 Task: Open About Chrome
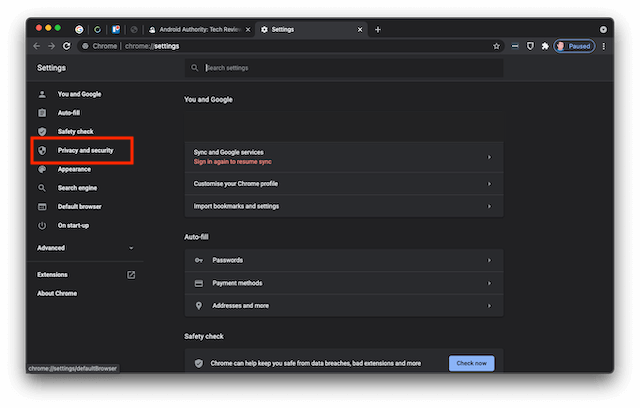click(57, 293)
